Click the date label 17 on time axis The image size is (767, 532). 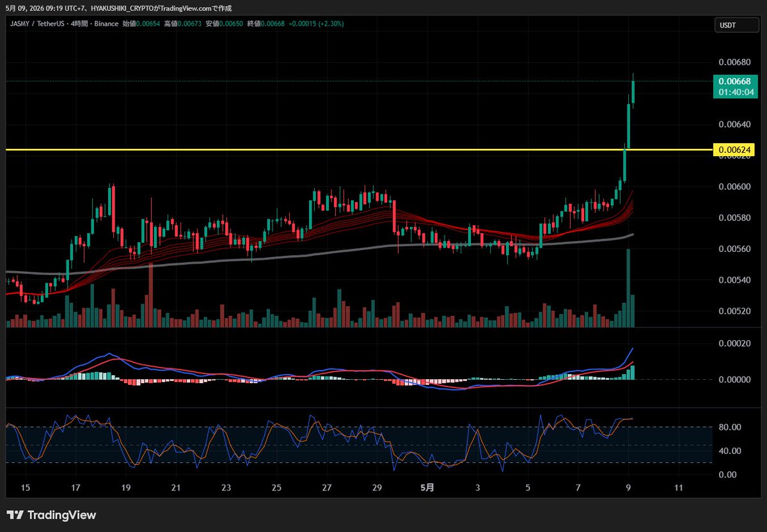tap(76, 487)
